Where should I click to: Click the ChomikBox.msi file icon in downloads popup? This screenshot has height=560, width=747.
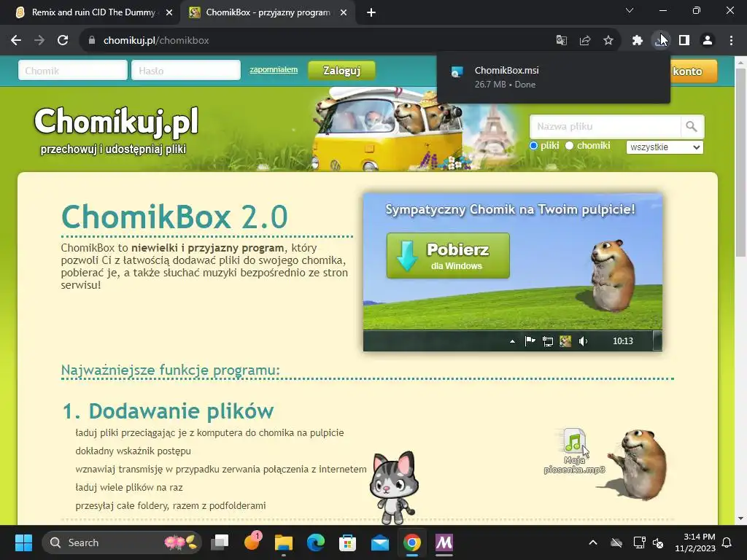[457, 71]
